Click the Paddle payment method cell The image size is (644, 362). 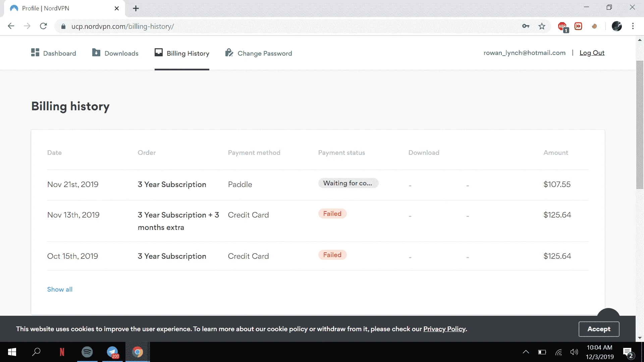point(240,184)
